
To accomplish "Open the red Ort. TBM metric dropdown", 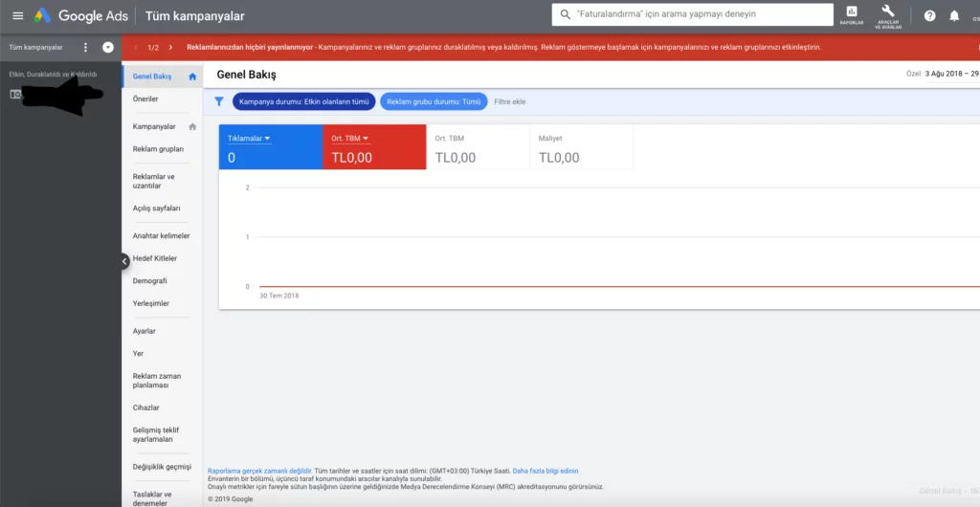I will tap(350, 139).
